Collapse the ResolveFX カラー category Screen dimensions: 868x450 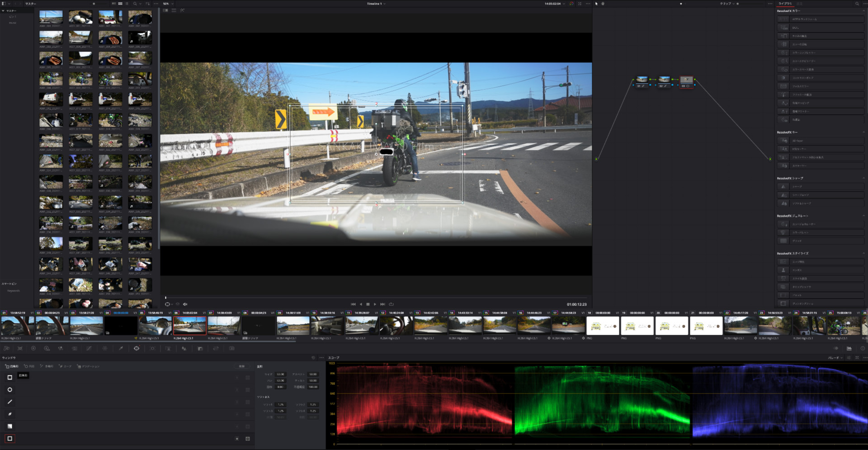(x=864, y=11)
